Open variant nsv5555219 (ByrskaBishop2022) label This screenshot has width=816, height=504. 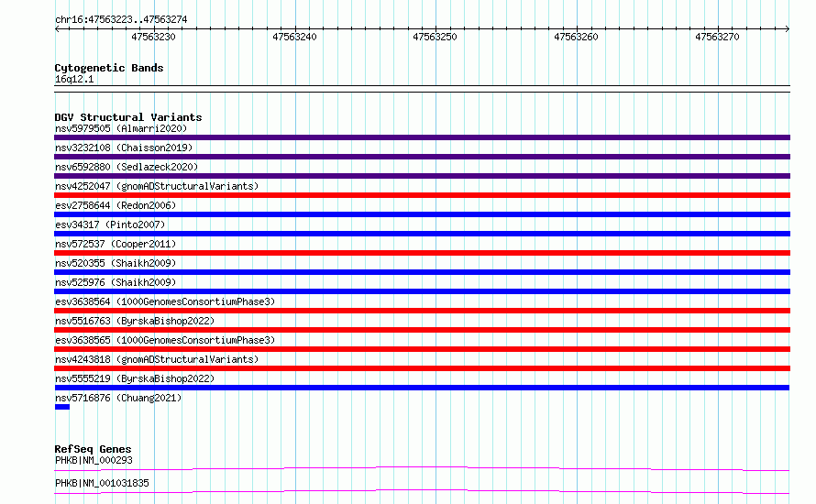coord(135,378)
